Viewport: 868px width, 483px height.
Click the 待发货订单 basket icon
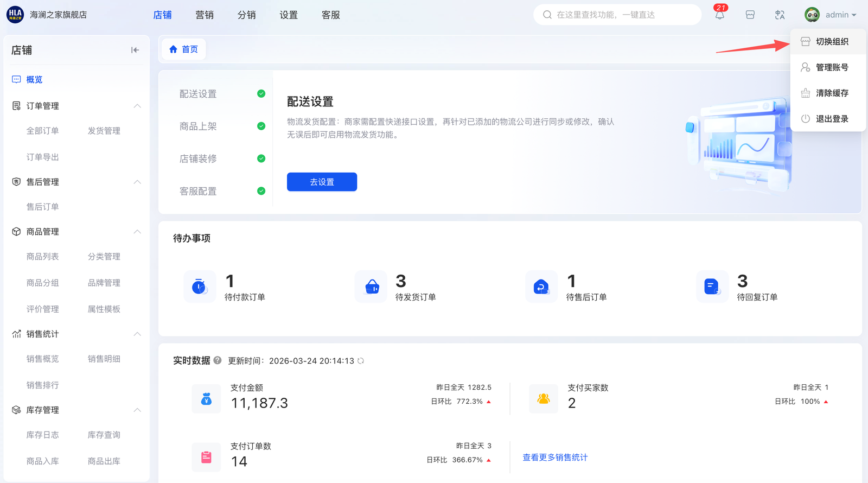coord(372,287)
